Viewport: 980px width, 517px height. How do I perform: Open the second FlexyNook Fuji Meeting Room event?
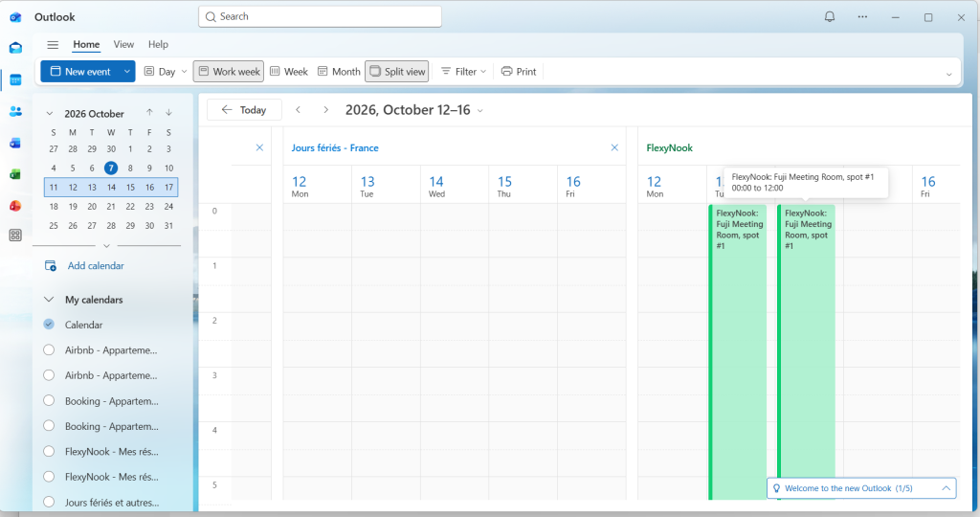(x=806, y=352)
